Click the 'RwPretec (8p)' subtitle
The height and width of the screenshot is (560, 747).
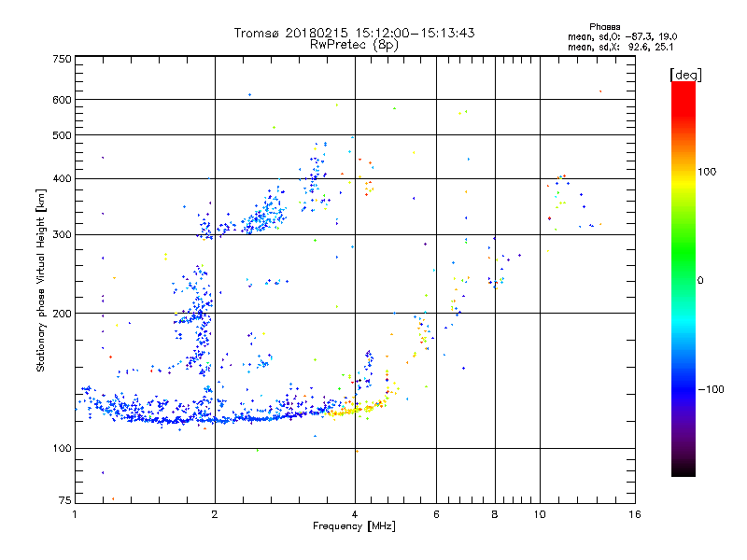[354, 44]
